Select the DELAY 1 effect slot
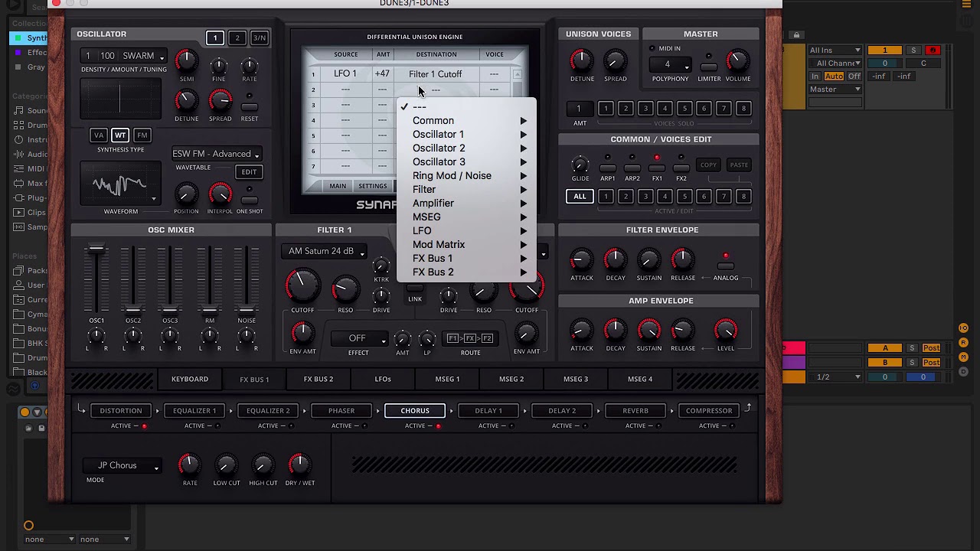This screenshot has height=551, width=980. pyautogui.click(x=488, y=411)
